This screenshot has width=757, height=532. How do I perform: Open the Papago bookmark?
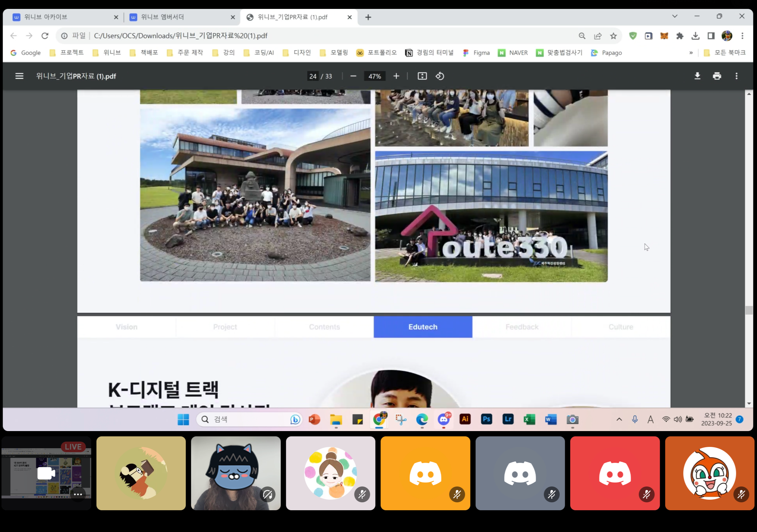pyautogui.click(x=607, y=53)
